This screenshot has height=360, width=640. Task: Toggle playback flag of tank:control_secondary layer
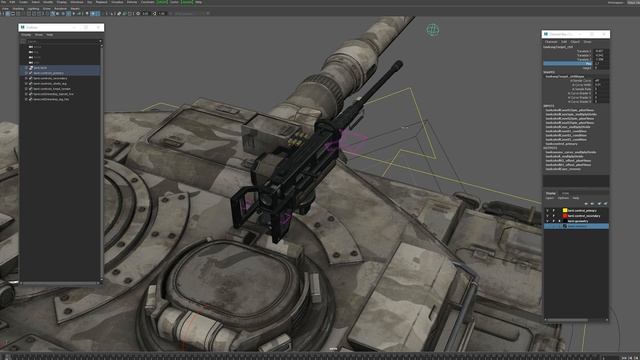[x=553, y=216]
